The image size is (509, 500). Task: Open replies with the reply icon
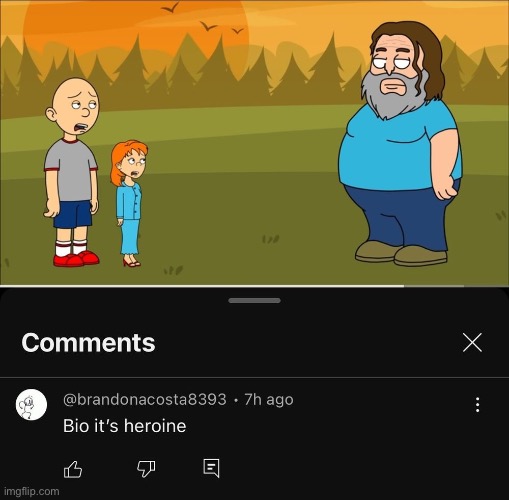[211, 468]
